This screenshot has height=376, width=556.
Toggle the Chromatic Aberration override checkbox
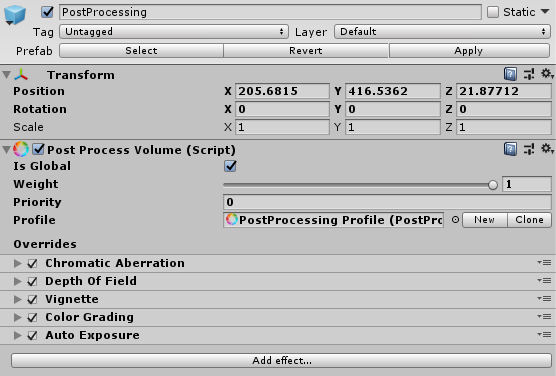tap(32, 263)
